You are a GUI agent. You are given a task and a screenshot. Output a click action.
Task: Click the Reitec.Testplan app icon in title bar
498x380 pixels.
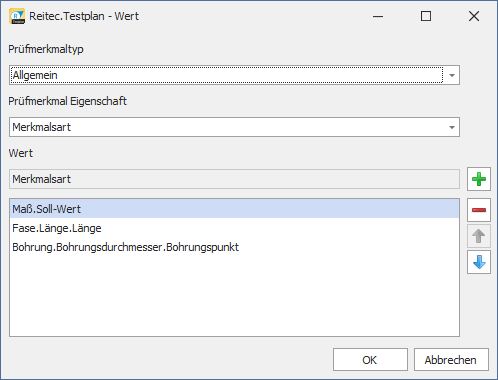(x=17, y=16)
